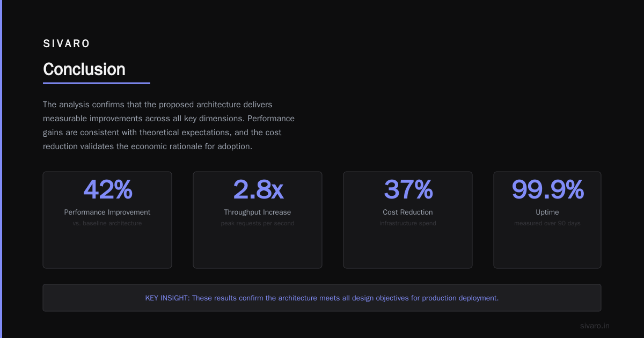644x338 pixels.
Task: Select the Performance Improvement label
Action: tap(107, 212)
